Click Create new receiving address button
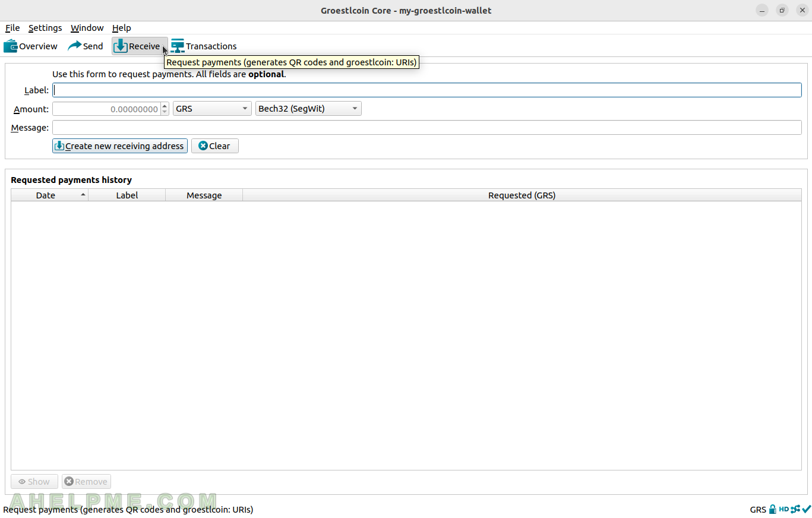This screenshot has height=518, width=812. pyautogui.click(x=120, y=146)
